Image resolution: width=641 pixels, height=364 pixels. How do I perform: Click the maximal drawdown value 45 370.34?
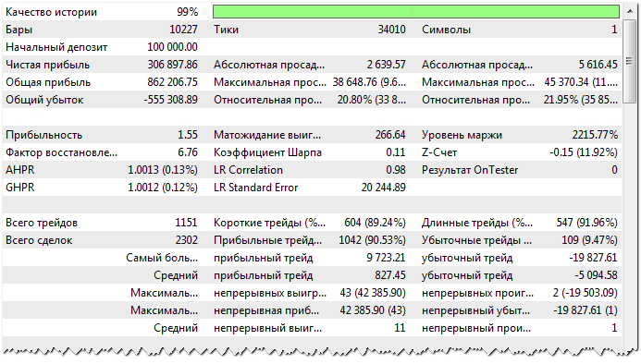point(581,82)
